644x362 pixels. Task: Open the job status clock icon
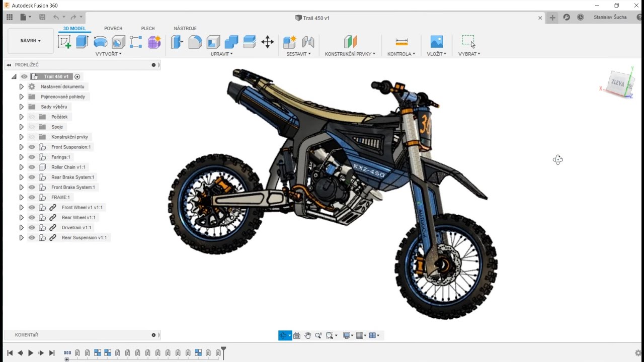[x=580, y=18]
